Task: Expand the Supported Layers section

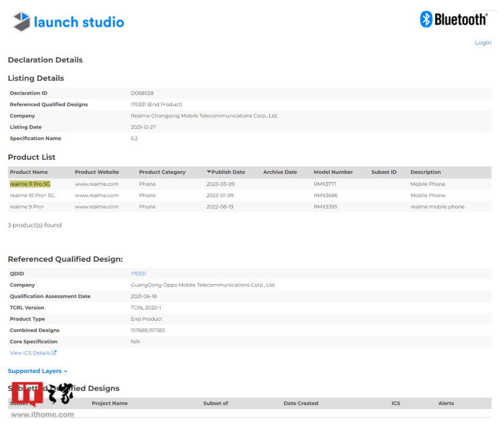Action: tap(37, 371)
